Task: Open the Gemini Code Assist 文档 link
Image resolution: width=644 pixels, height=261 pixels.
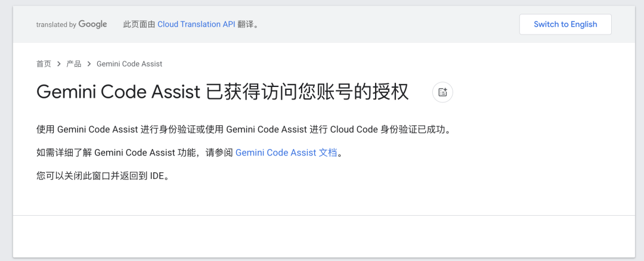Action: tap(286, 153)
